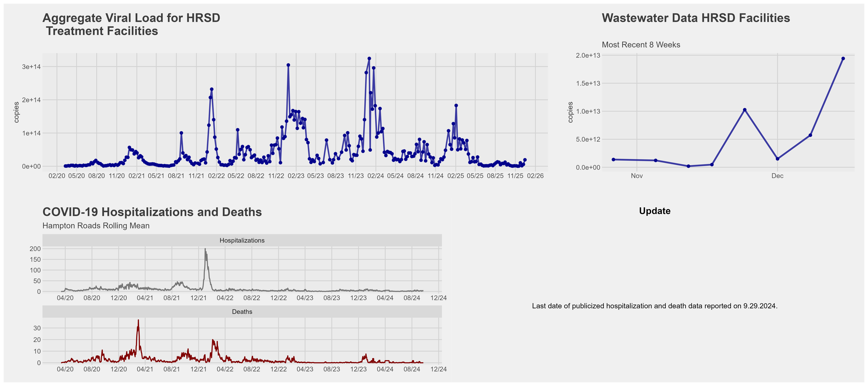This screenshot has width=868, height=386.
Task: Click the Deaths facet header strip
Action: click(x=242, y=312)
